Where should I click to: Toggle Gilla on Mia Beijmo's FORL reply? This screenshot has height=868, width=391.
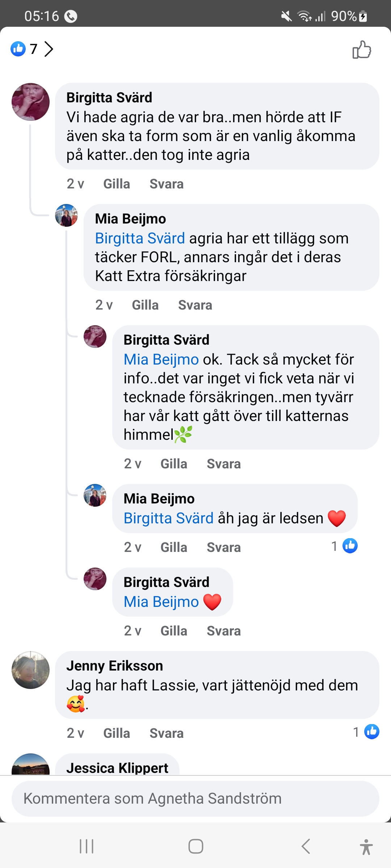click(145, 305)
